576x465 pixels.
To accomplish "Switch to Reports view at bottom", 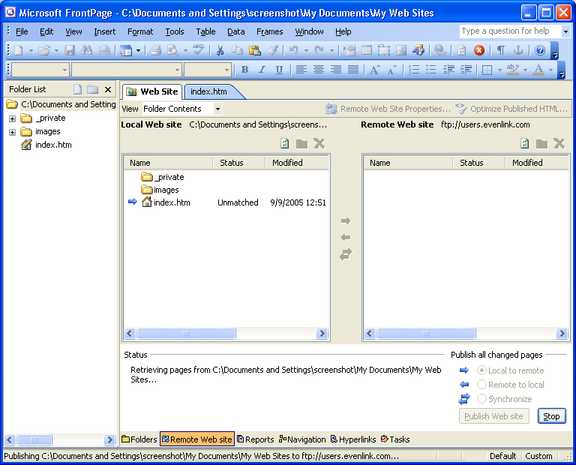I will click(x=255, y=439).
